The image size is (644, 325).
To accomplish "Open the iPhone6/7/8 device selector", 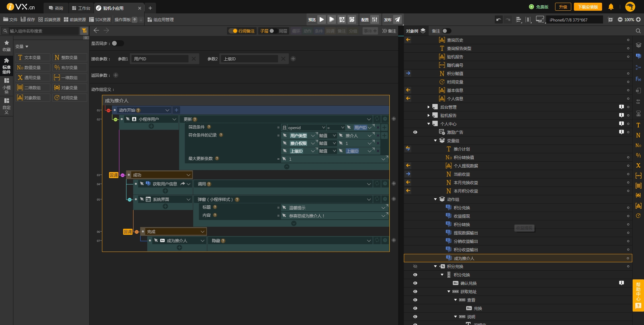I will click(575, 20).
